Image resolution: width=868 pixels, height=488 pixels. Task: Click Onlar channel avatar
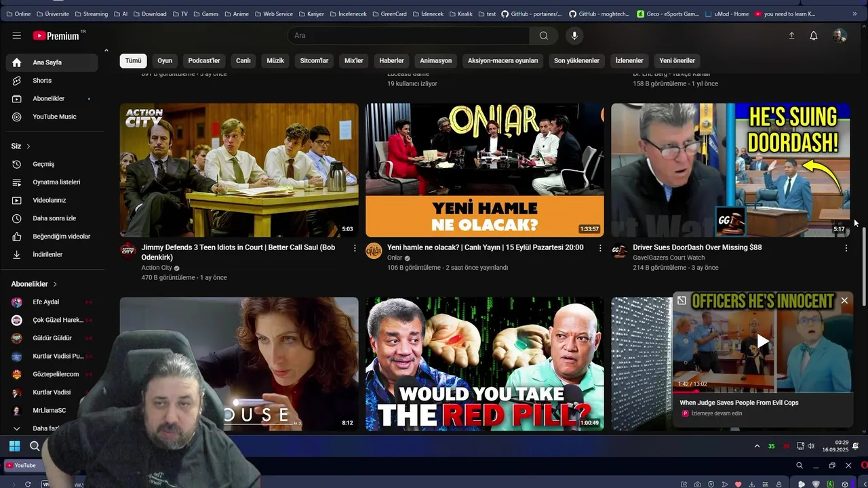(x=374, y=251)
